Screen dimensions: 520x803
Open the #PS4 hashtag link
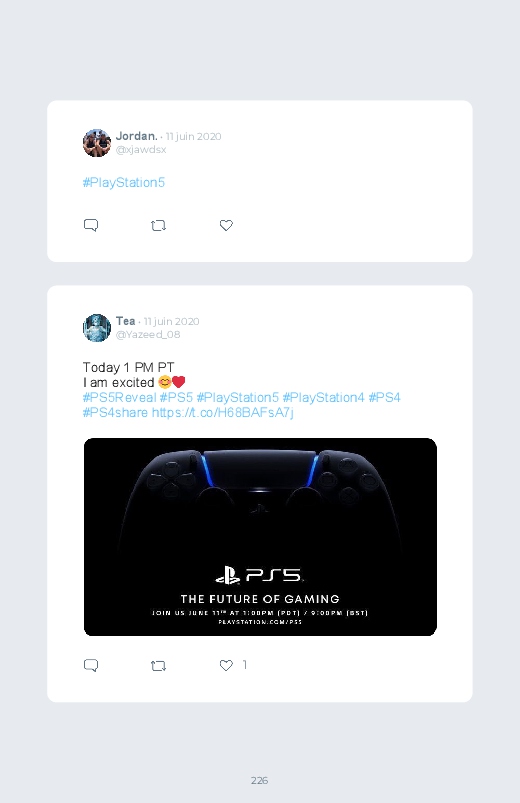tap(384, 397)
